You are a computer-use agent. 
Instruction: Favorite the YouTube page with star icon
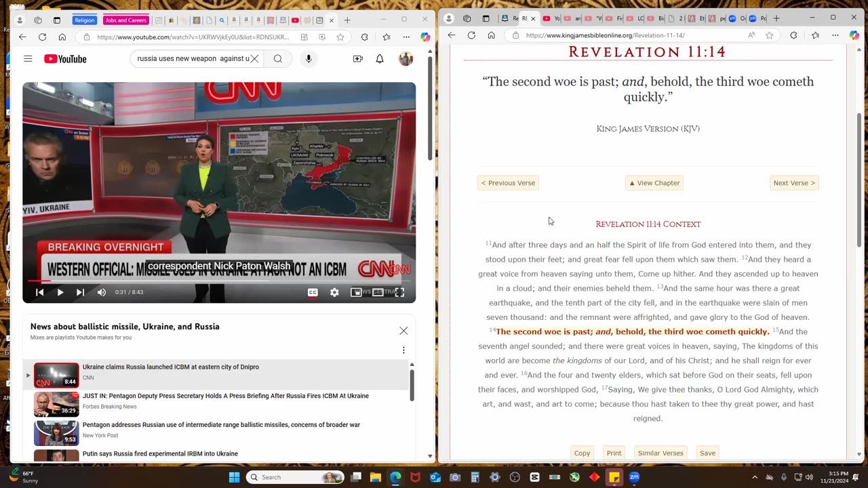340,37
